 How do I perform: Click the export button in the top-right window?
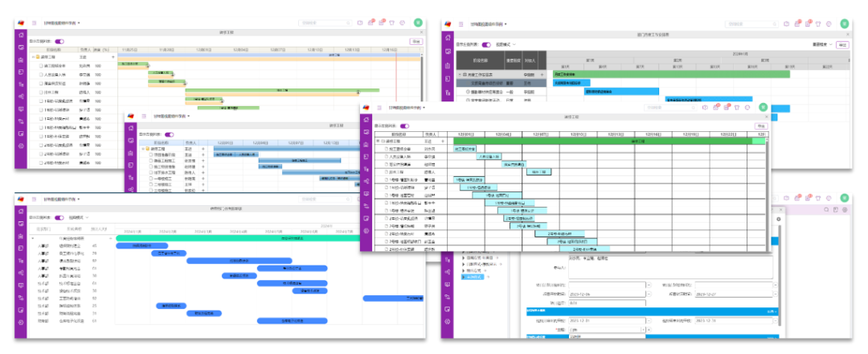[842, 44]
